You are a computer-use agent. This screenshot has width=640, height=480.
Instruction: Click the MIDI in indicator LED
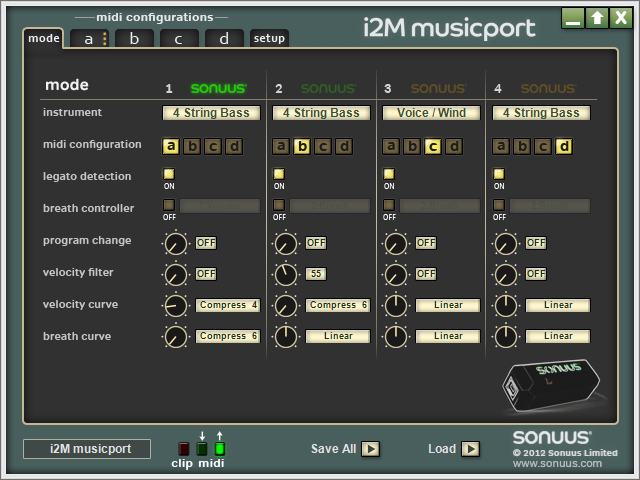[x=202, y=449]
